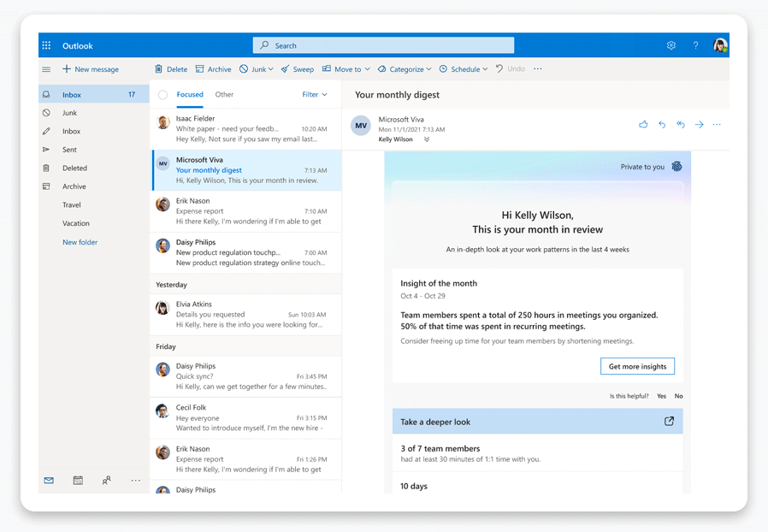Click the Outlook brand label

click(77, 45)
